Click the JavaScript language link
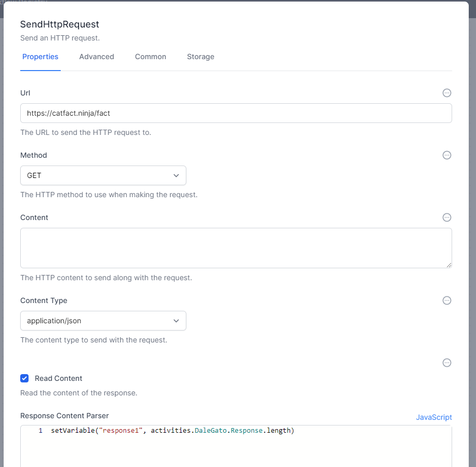The width and height of the screenshot is (476, 467). (x=434, y=417)
